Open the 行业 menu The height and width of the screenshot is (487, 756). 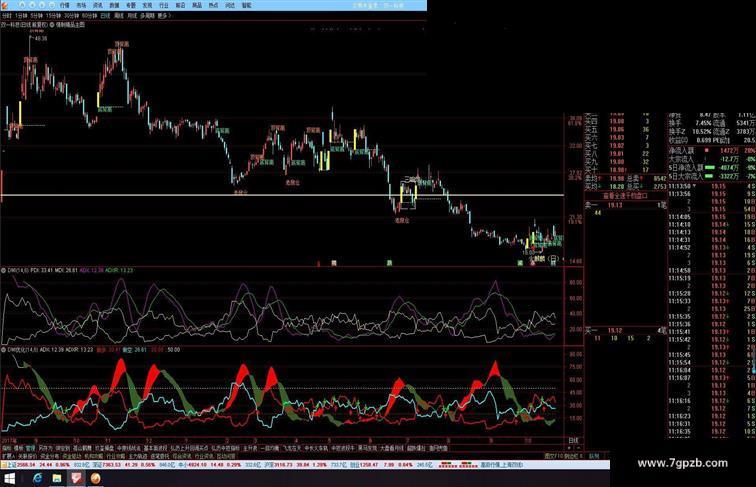(164, 5)
